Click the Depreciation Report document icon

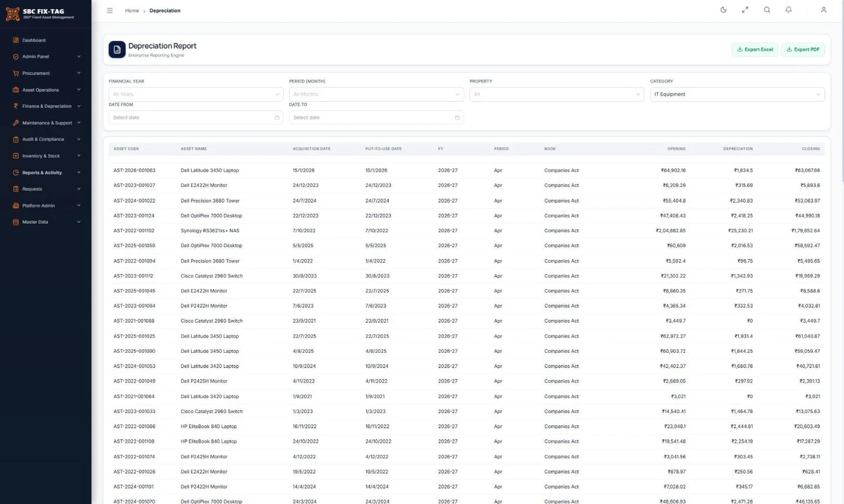pos(117,50)
